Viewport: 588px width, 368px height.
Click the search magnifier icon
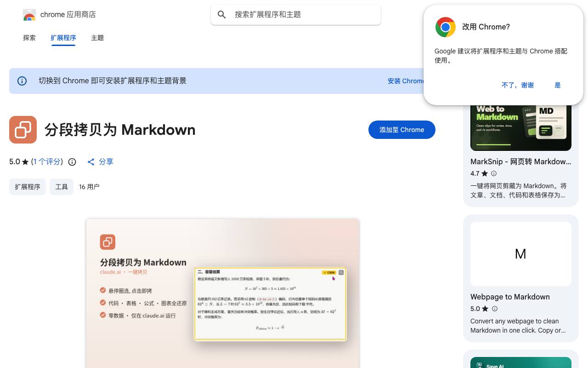[222, 15]
